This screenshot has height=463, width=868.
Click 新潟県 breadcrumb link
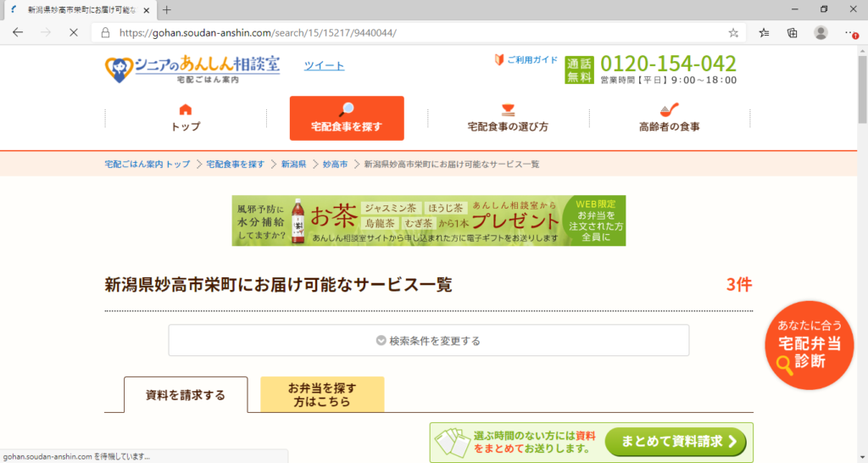pos(293,164)
